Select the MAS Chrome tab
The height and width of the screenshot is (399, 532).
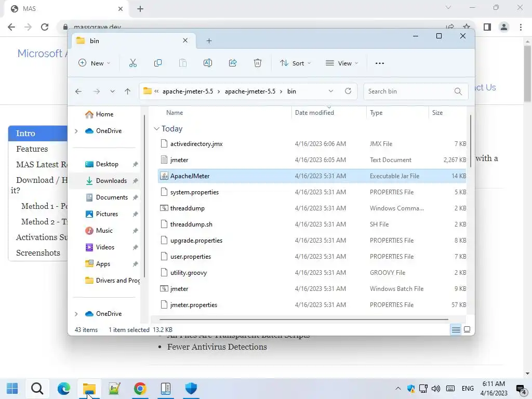click(x=66, y=9)
